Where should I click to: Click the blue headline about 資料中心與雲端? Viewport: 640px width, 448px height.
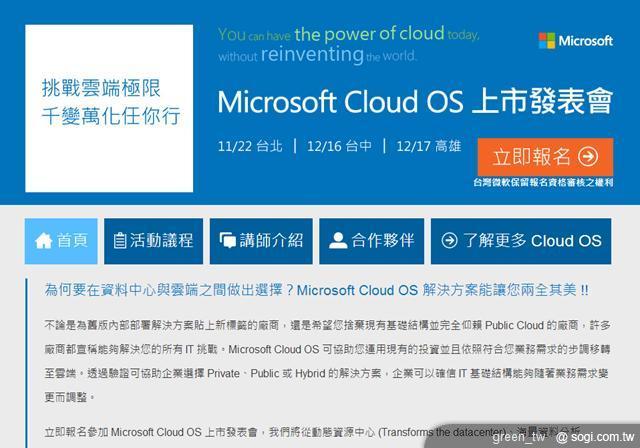tap(316, 290)
